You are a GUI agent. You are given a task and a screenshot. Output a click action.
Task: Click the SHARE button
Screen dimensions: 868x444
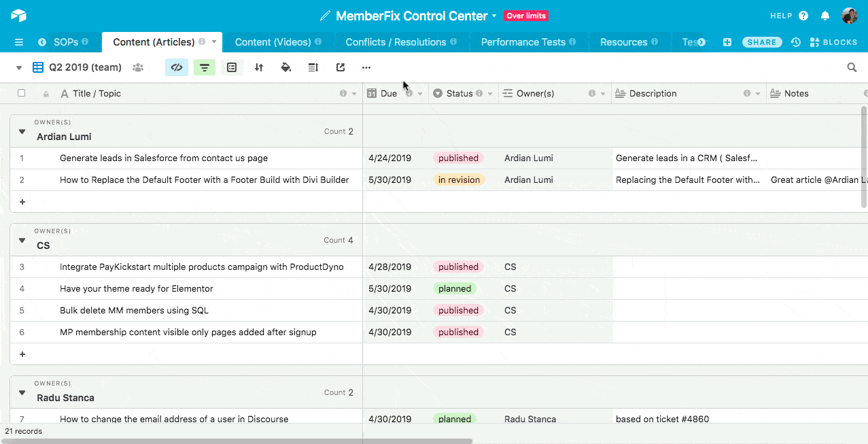[761, 42]
